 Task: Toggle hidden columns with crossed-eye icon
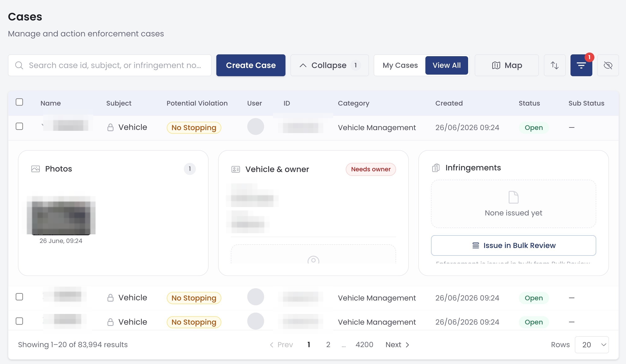click(608, 65)
